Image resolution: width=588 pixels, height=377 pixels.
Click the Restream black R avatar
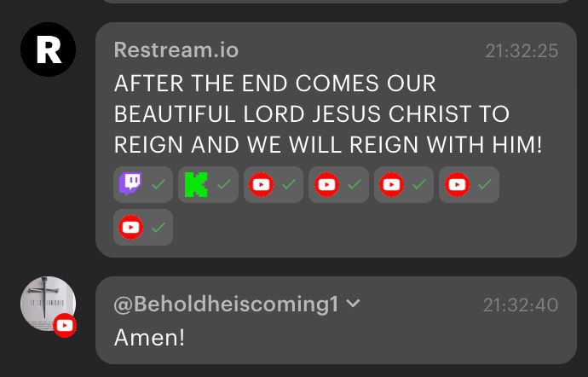48,49
